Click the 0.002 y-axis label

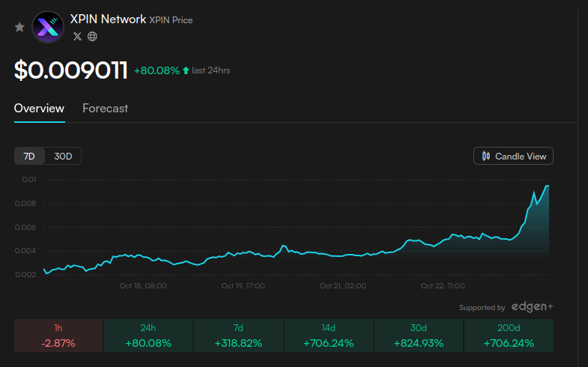pos(25,274)
